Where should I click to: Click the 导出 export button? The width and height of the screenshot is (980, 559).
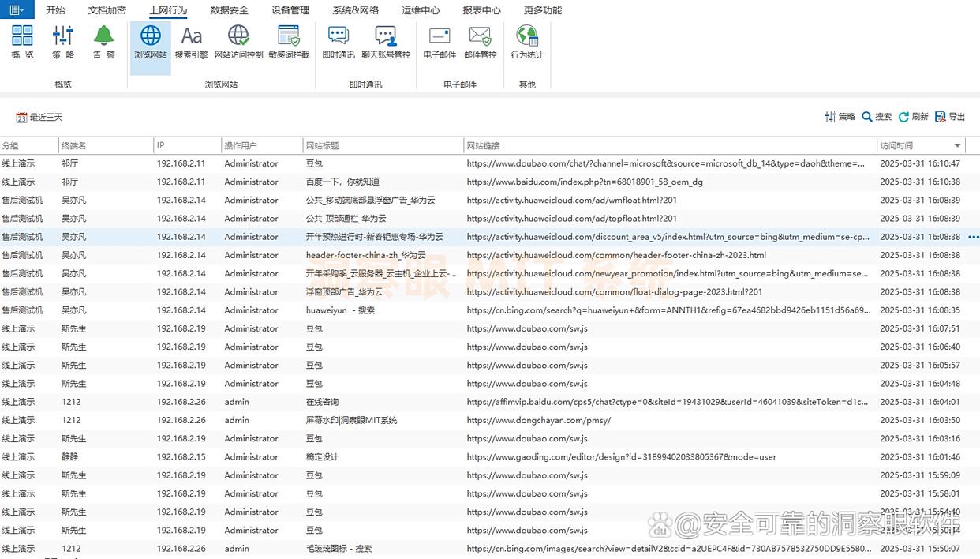pyautogui.click(x=950, y=117)
